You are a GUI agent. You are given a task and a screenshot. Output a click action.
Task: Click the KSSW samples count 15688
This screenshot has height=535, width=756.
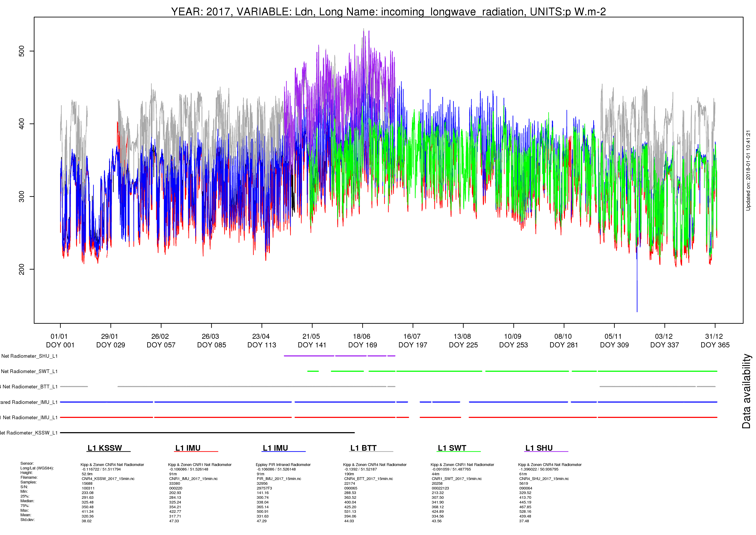tap(87, 484)
